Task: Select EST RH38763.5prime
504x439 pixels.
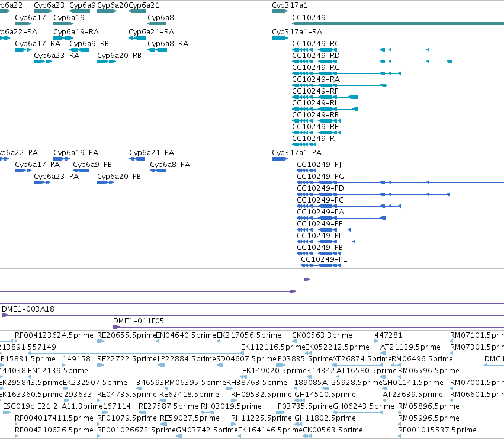Action: (x=257, y=383)
